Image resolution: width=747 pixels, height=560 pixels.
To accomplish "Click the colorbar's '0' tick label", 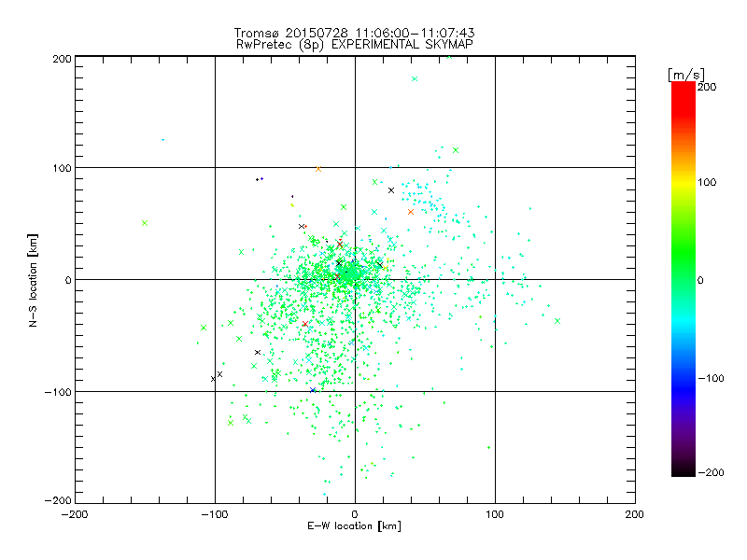I will pyautogui.click(x=700, y=281).
